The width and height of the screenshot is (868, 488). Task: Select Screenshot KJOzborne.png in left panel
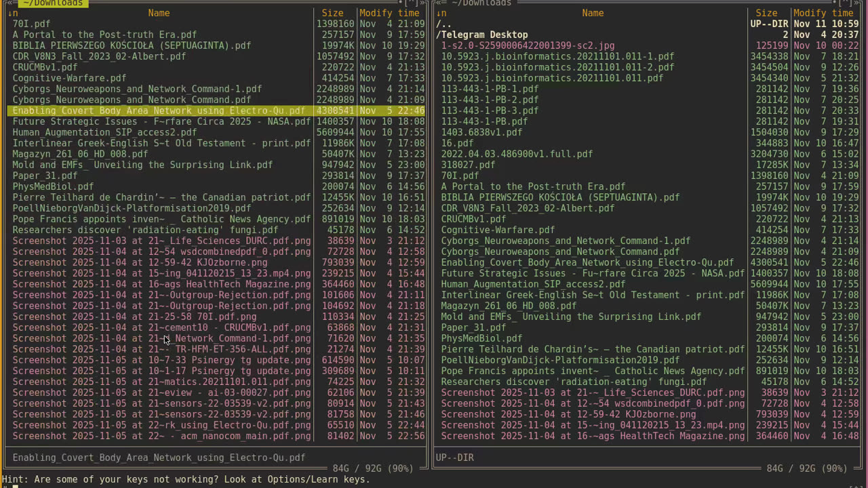tap(140, 262)
